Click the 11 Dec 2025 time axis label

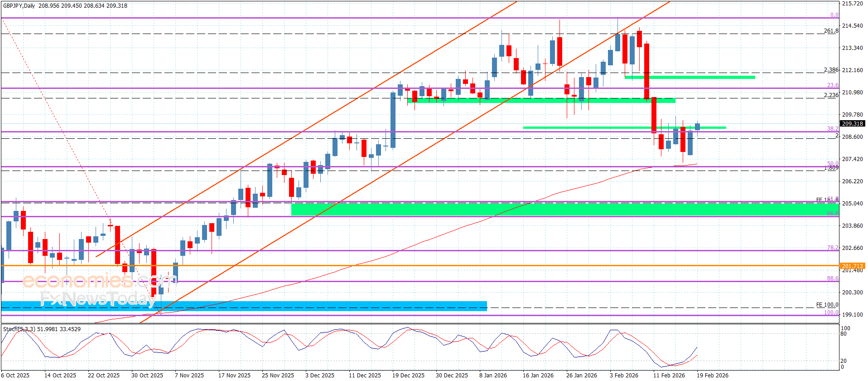pos(365,375)
